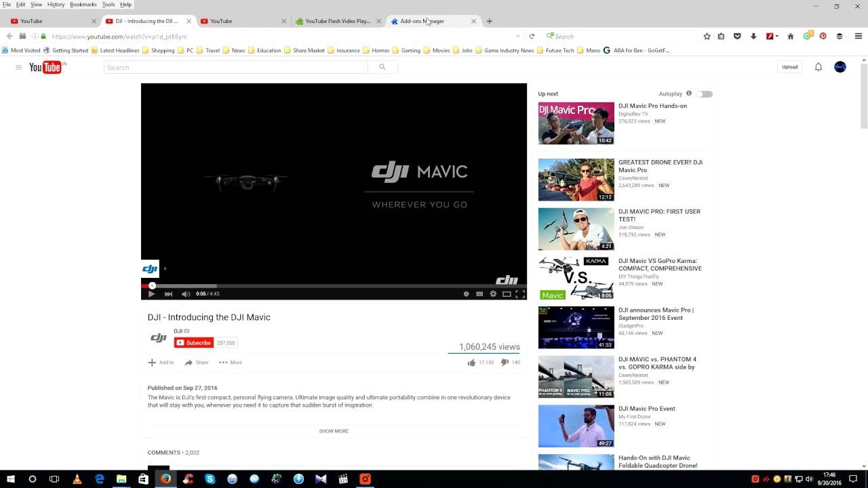Seek along the video progress bar
The image size is (868, 488).
point(334,285)
